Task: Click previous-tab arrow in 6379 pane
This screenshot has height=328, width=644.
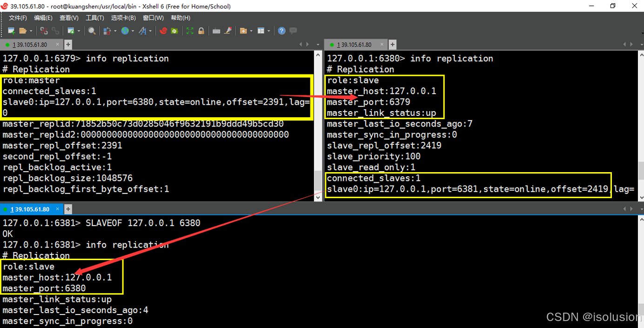Action: (x=301, y=45)
